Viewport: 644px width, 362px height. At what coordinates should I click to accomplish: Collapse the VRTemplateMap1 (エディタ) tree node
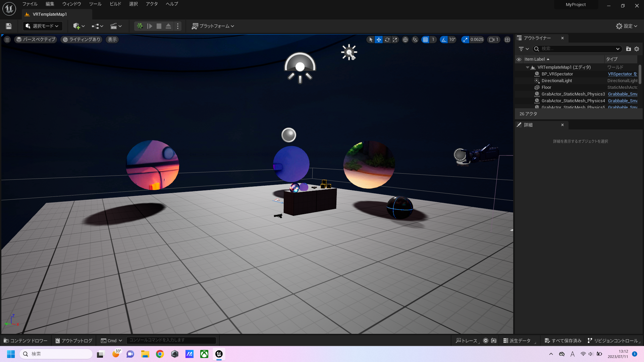528,67
